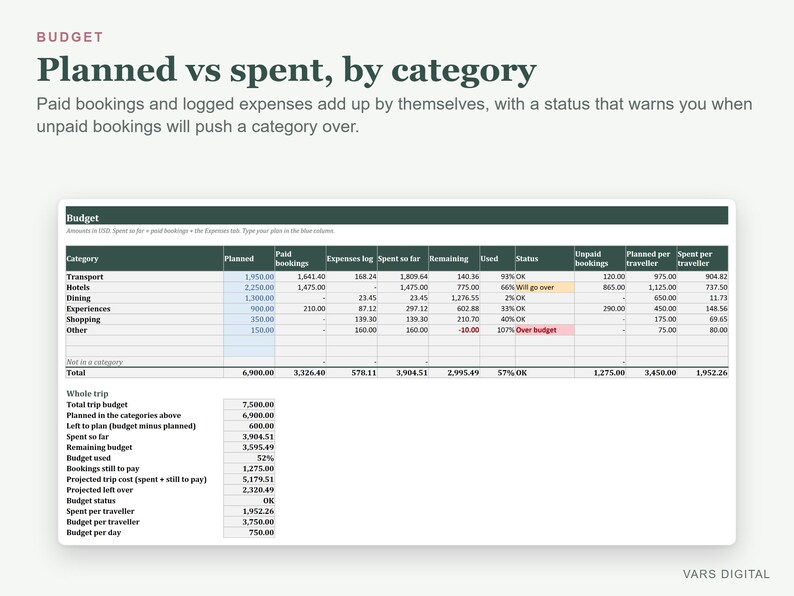Click the Paid bookings column header
Image resolution: width=794 pixels, height=596 pixels.
pos(300,259)
